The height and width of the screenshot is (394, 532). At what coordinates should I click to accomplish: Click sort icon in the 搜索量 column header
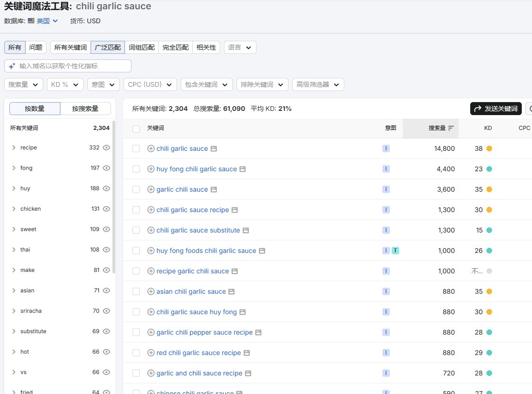pos(451,128)
